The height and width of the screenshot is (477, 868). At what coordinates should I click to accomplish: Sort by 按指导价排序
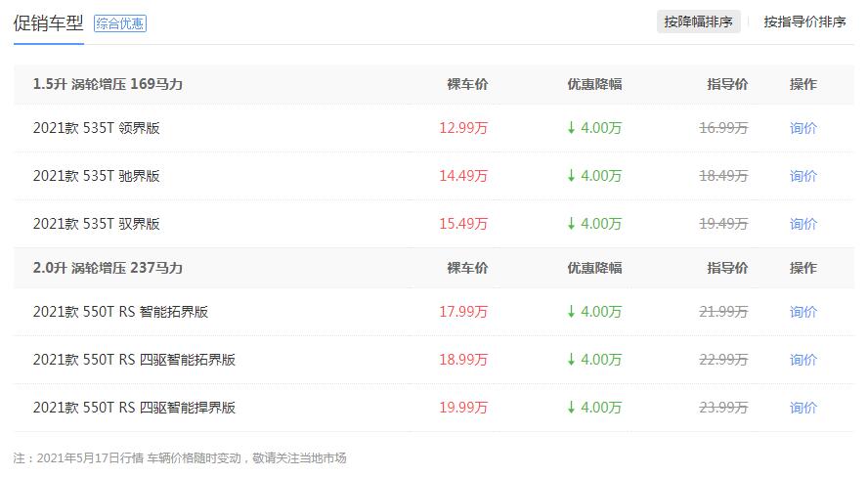(x=804, y=22)
